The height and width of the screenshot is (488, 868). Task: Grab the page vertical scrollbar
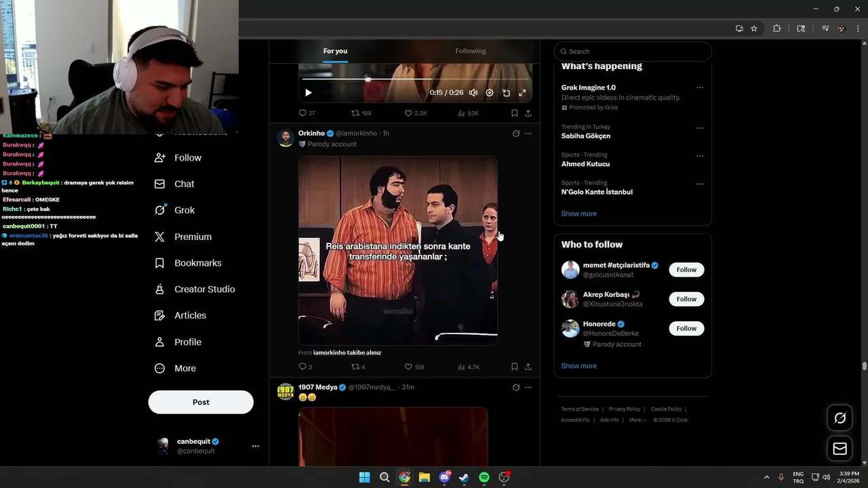[864, 366]
